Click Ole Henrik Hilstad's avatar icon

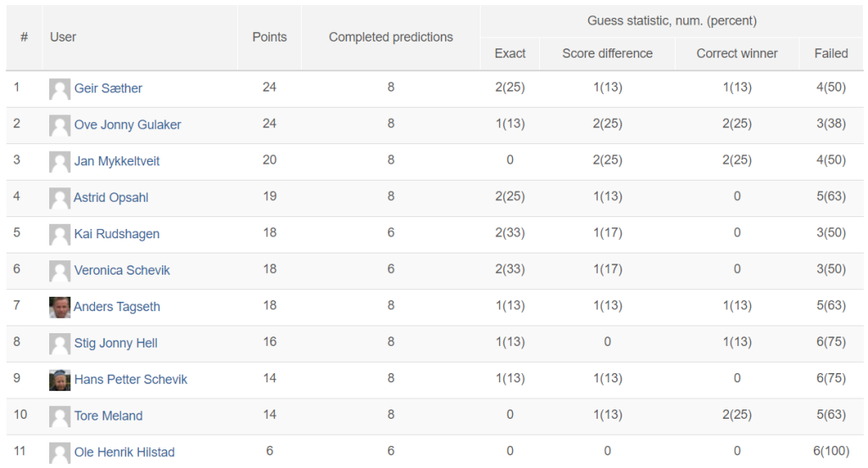pos(60,453)
